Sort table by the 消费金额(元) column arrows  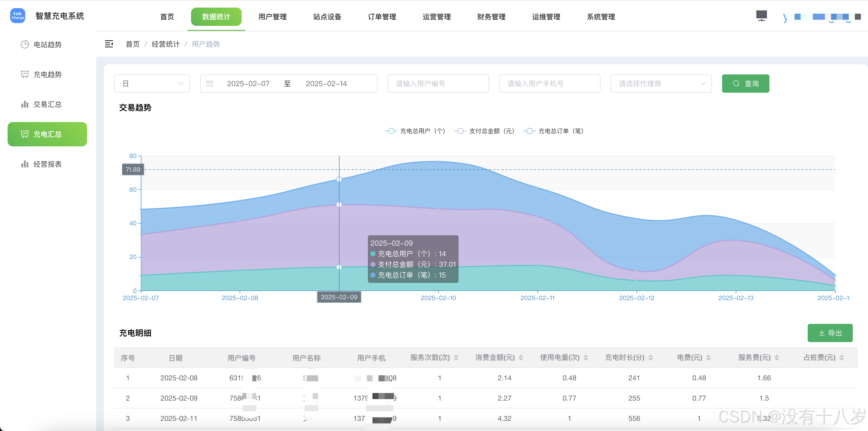[521, 358]
